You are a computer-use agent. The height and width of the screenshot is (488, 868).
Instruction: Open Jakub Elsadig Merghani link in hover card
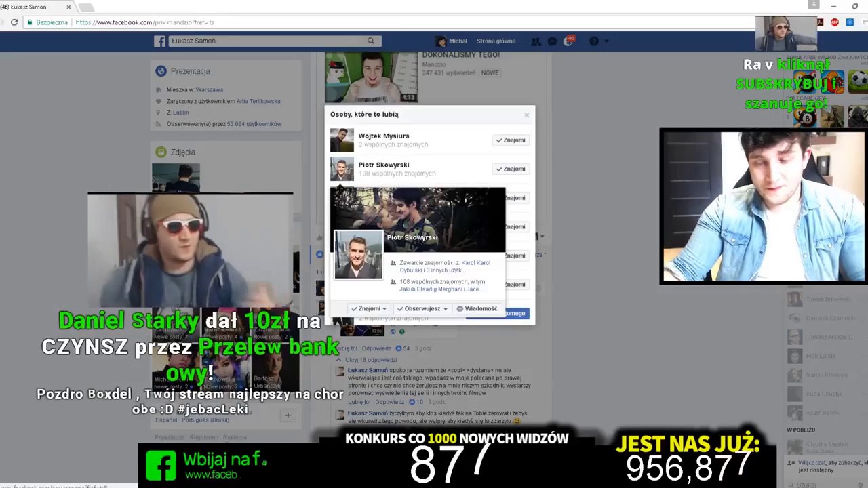click(431, 289)
